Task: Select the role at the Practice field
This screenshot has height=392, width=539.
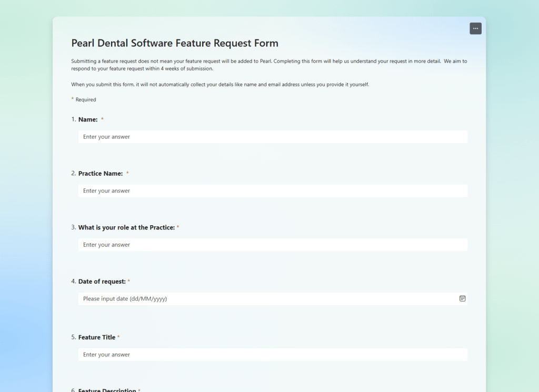Action: (273, 245)
